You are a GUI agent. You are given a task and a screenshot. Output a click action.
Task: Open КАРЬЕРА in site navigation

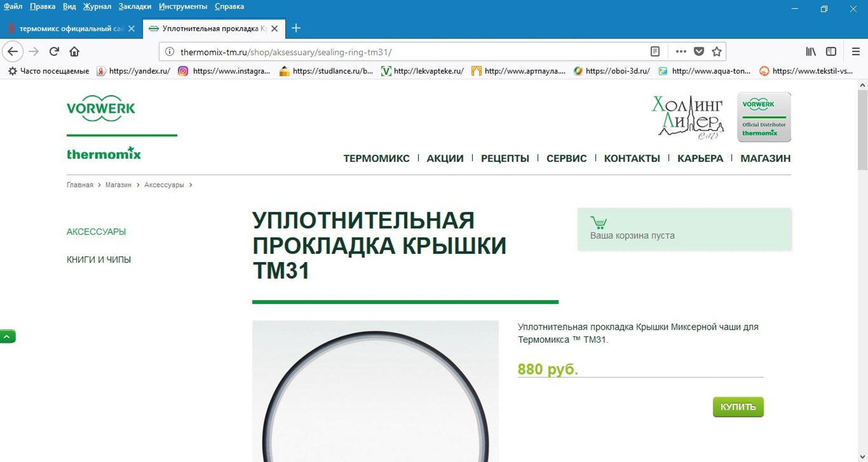pos(700,159)
